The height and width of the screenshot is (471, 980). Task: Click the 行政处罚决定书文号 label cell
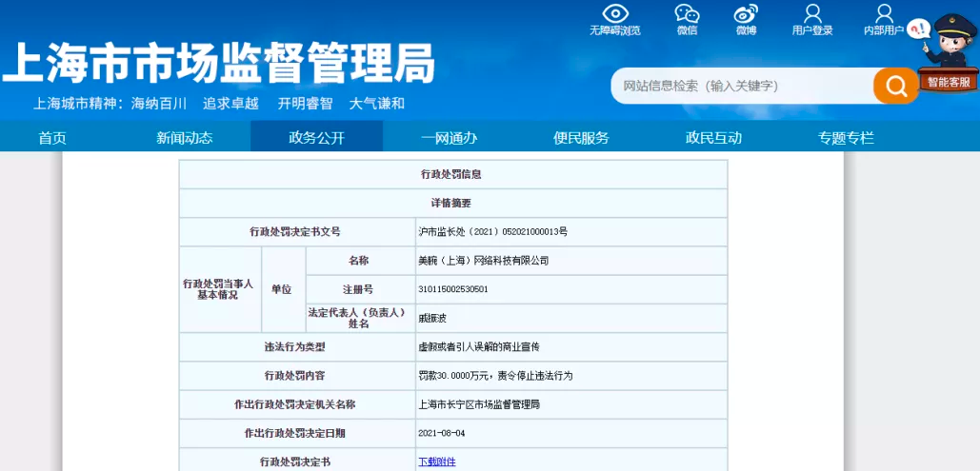pyautogui.click(x=297, y=232)
